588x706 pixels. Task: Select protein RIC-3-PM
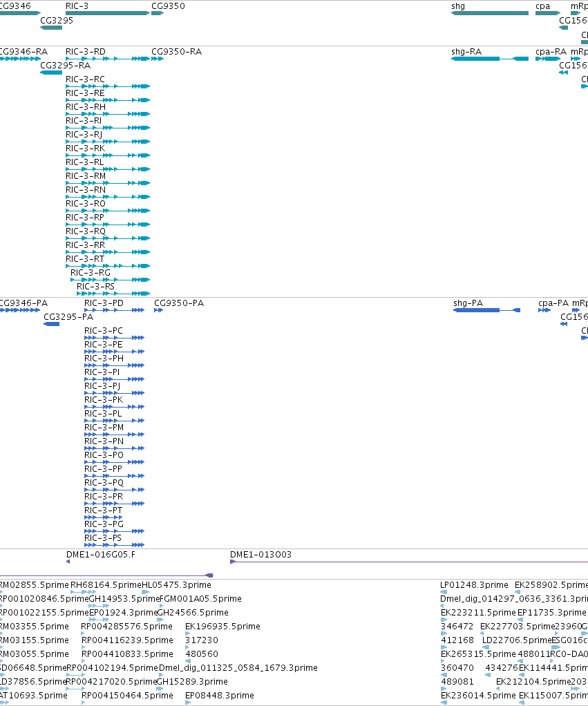coord(115,434)
